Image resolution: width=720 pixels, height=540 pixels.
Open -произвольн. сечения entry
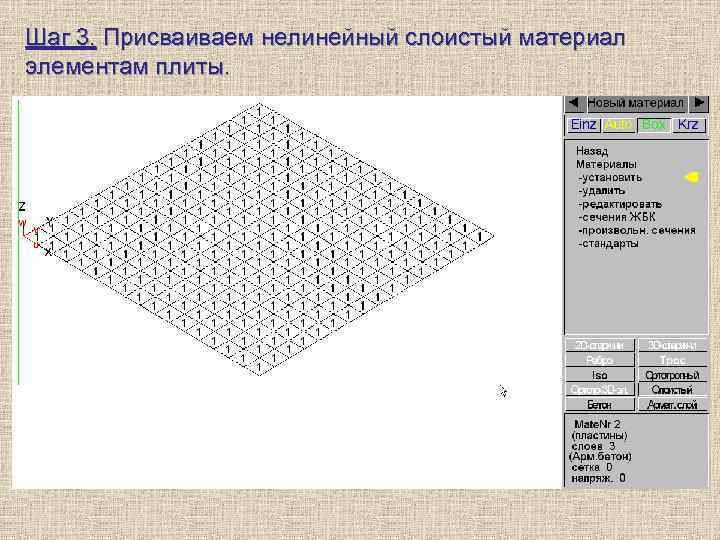click(637, 230)
